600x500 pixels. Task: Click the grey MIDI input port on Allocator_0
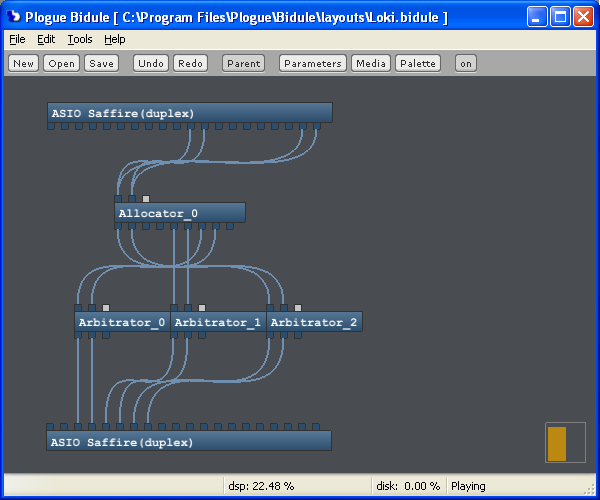(146, 199)
